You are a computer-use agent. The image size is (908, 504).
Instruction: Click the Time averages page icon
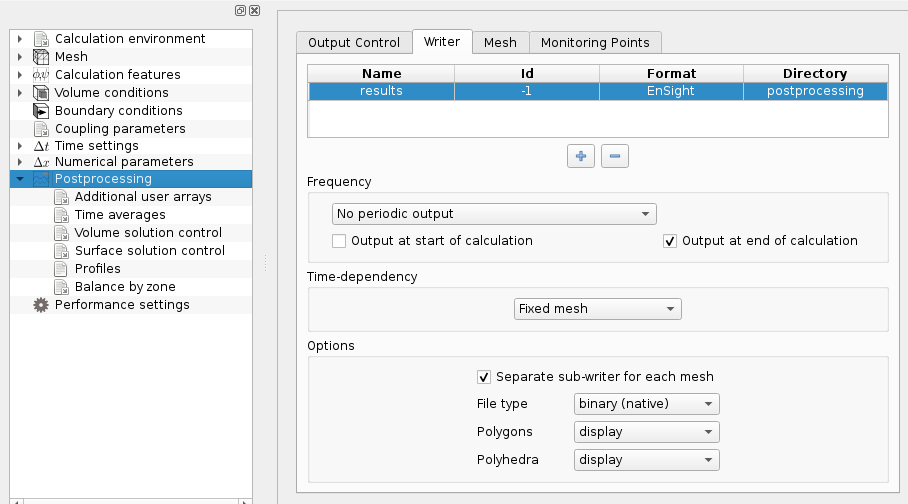click(61, 215)
